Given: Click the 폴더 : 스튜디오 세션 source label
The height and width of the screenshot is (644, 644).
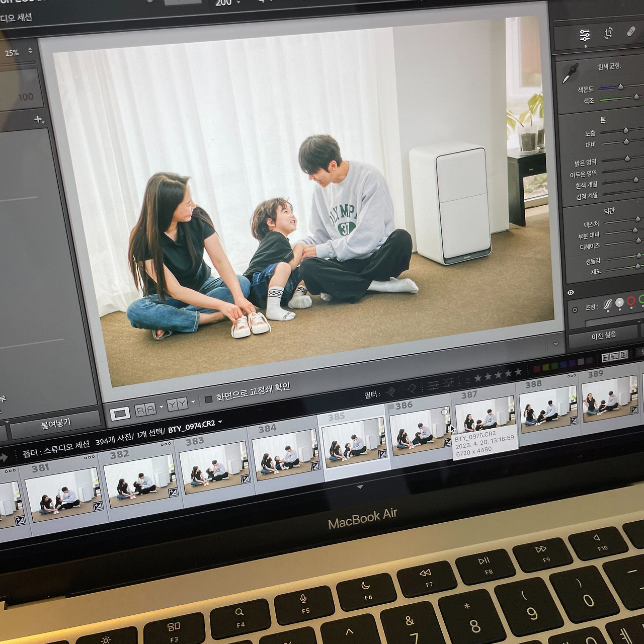Looking at the screenshot, I should coord(56,449).
